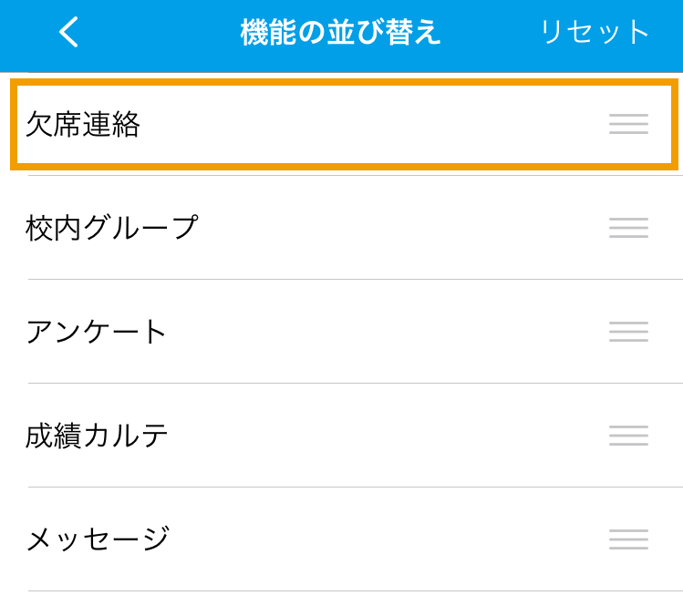
Task: Select the メッセージ reorder handle
Action: pos(628,539)
